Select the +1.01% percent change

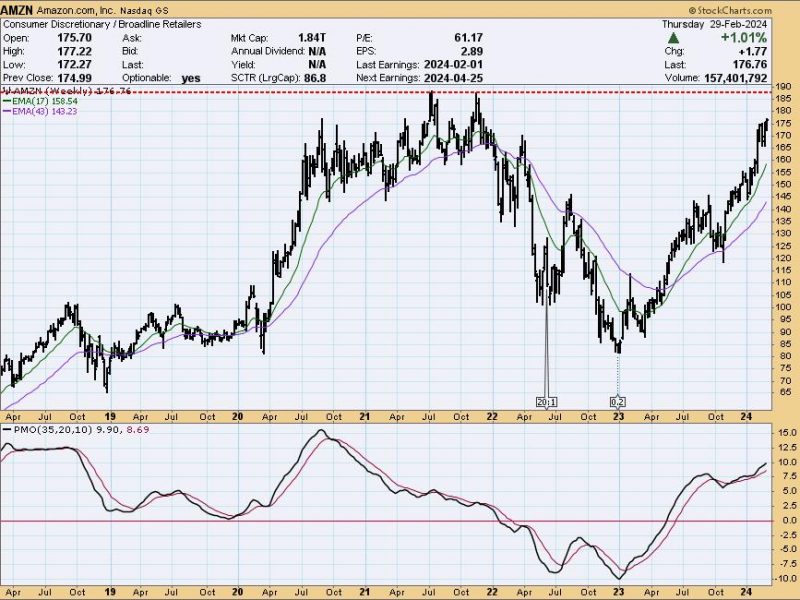[x=743, y=38]
